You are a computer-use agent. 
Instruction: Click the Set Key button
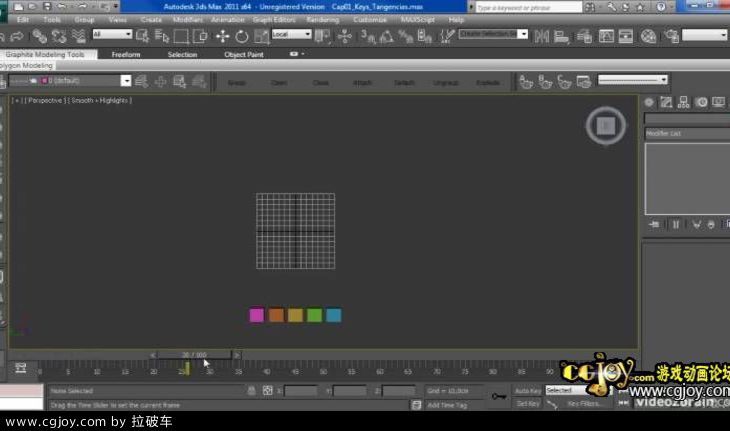point(528,404)
